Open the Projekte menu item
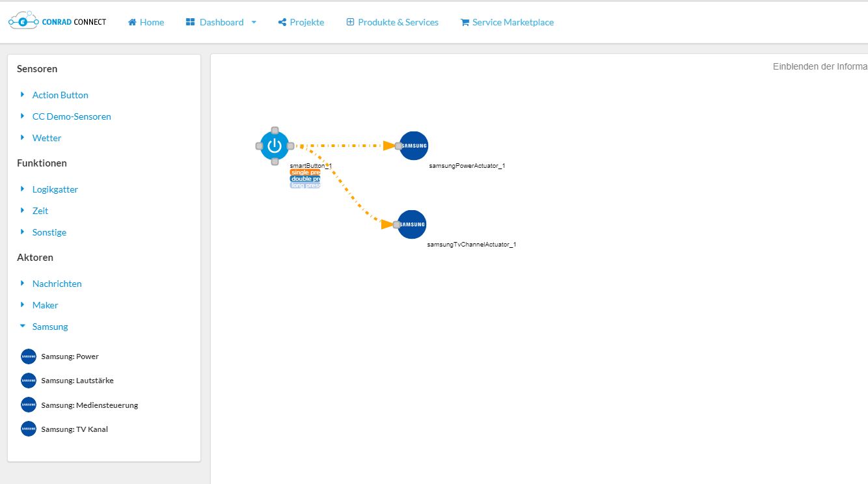The height and width of the screenshot is (484, 868). click(301, 22)
